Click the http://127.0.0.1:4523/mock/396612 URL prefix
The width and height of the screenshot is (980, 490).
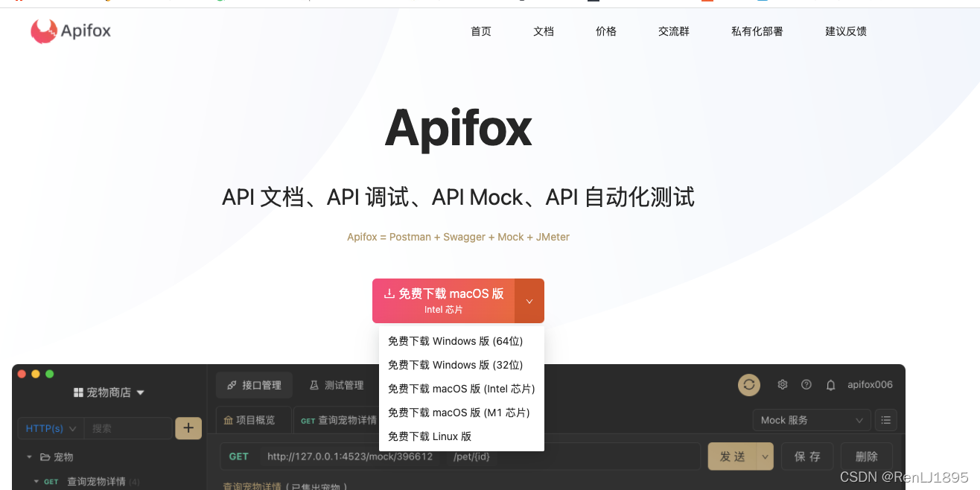point(350,456)
